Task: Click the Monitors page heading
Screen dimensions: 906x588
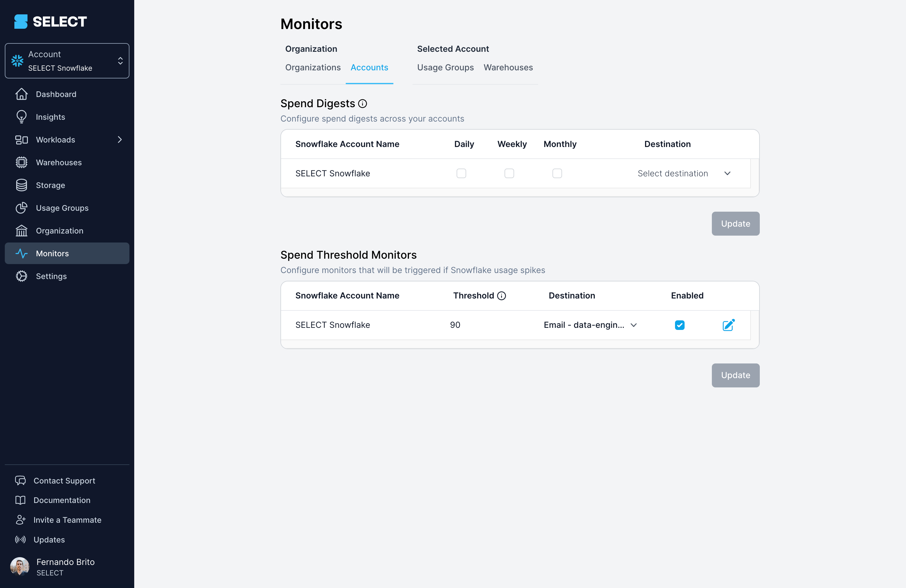Action: point(311,24)
